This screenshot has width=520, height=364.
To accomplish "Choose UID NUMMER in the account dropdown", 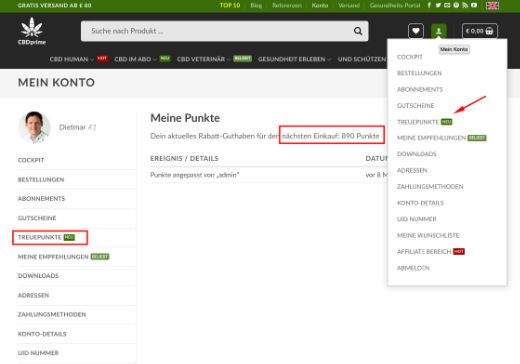I will click(417, 219).
